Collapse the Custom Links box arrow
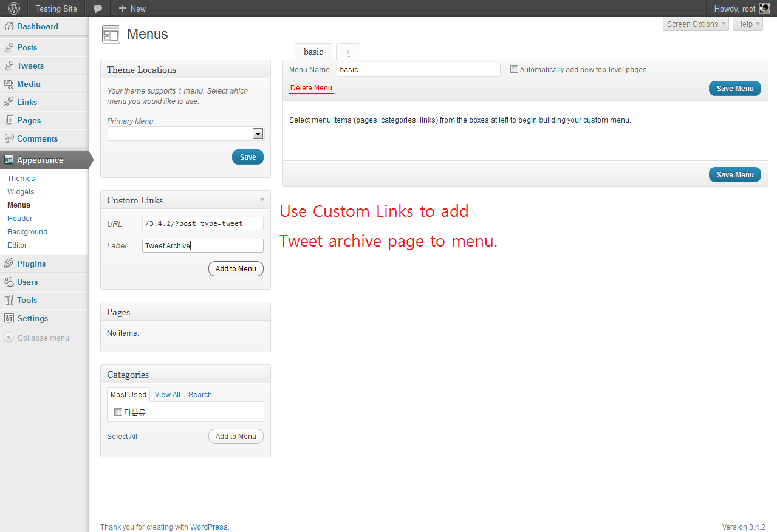Image resolution: width=777 pixels, height=532 pixels. point(262,200)
